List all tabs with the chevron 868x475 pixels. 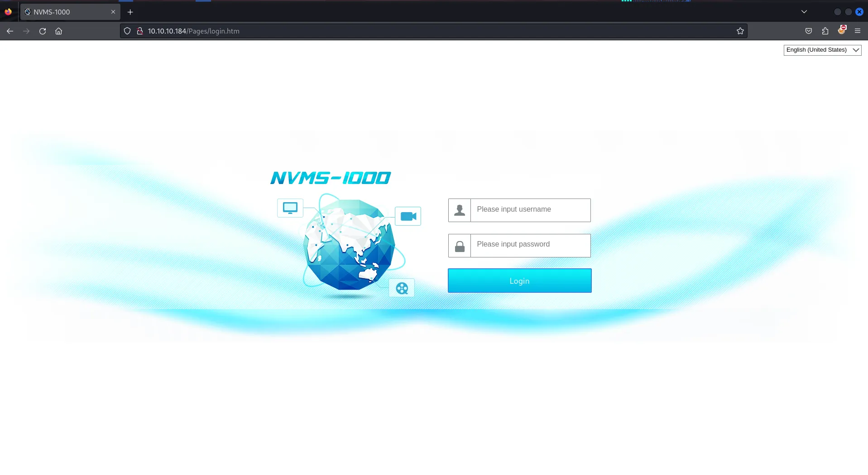tap(804, 12)
